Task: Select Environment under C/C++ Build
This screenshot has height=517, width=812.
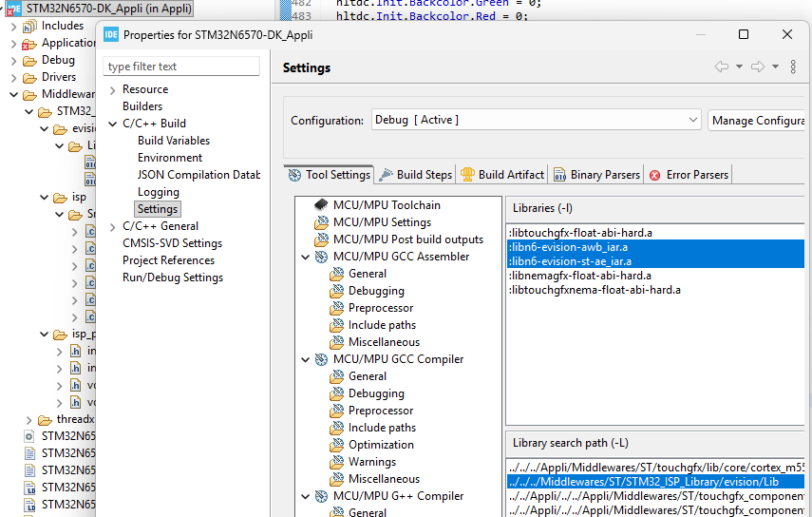Action: point(170,158)
